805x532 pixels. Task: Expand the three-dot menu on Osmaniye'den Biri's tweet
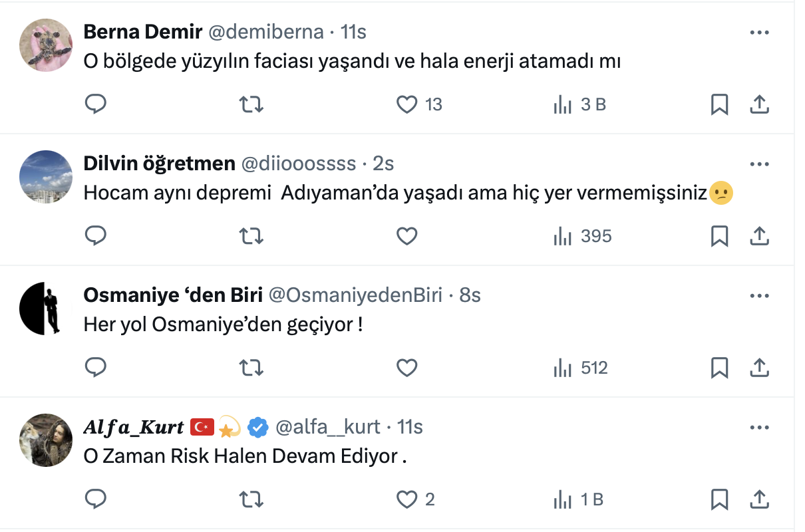click(x=759, y=295)
